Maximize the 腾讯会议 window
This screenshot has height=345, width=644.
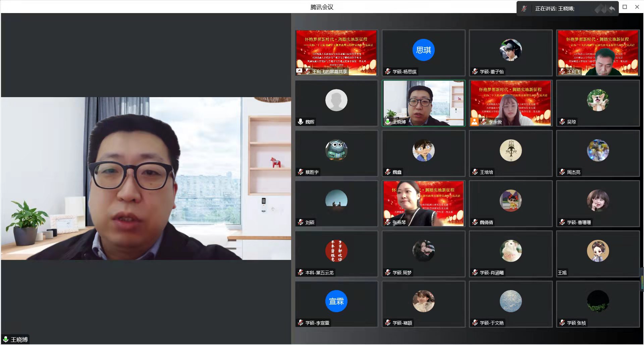click(625, 7)
